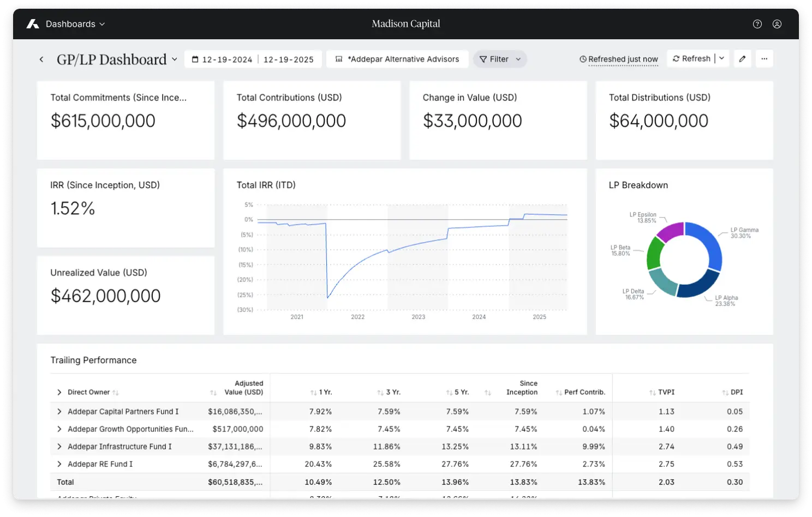Click the Change in Value $33,000,000 figure
The height and width of the screenshot is (517, 812).
[x=473, y=121]
